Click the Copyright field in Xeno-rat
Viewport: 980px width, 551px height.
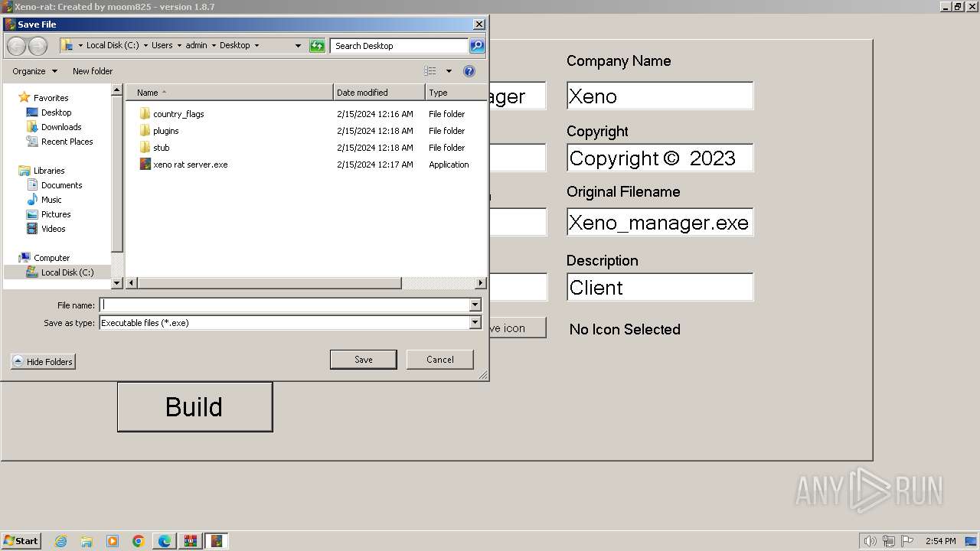pyautogui.click(x=660, y=158)
